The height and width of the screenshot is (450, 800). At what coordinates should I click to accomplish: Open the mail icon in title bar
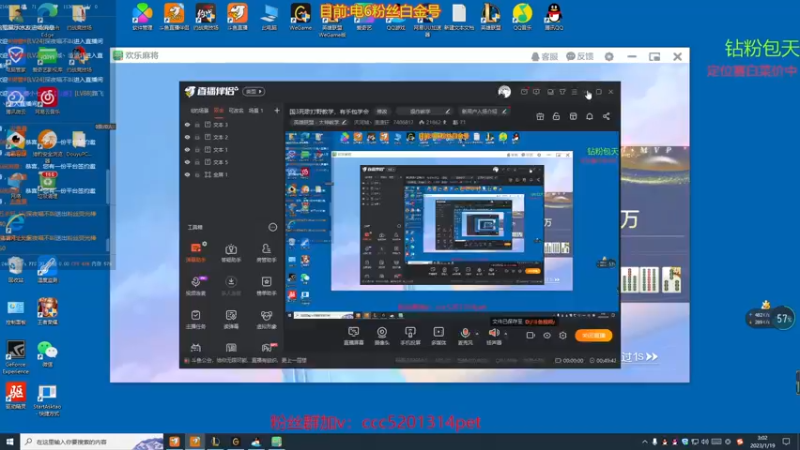pyautogui.click(x=524, y=92)
